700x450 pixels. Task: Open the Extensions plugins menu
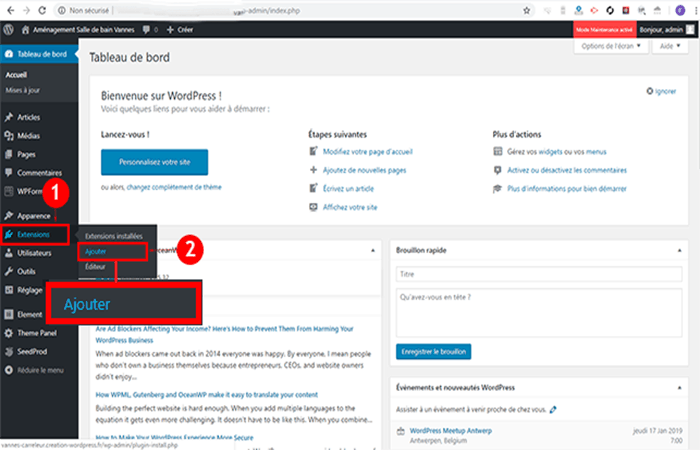(x=33, y=234)
